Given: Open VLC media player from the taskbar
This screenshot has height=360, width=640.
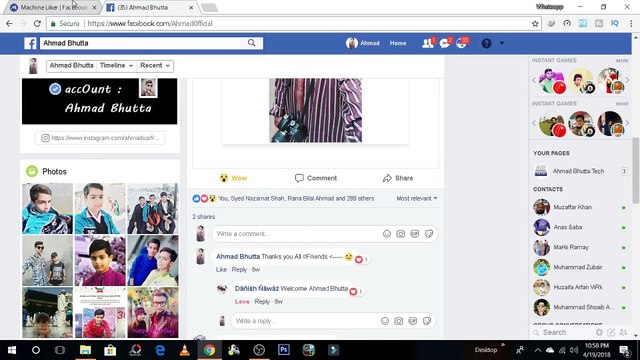Looking at the screenshot, I should click(x=184, y=350).
